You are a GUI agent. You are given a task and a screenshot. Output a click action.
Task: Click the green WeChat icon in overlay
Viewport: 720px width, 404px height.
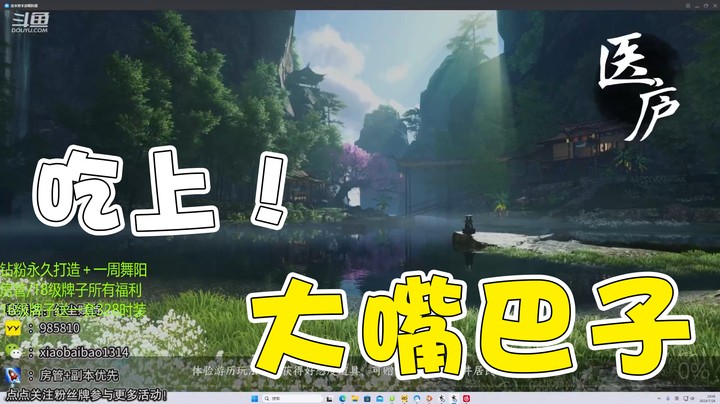click(x=13, y=352)
